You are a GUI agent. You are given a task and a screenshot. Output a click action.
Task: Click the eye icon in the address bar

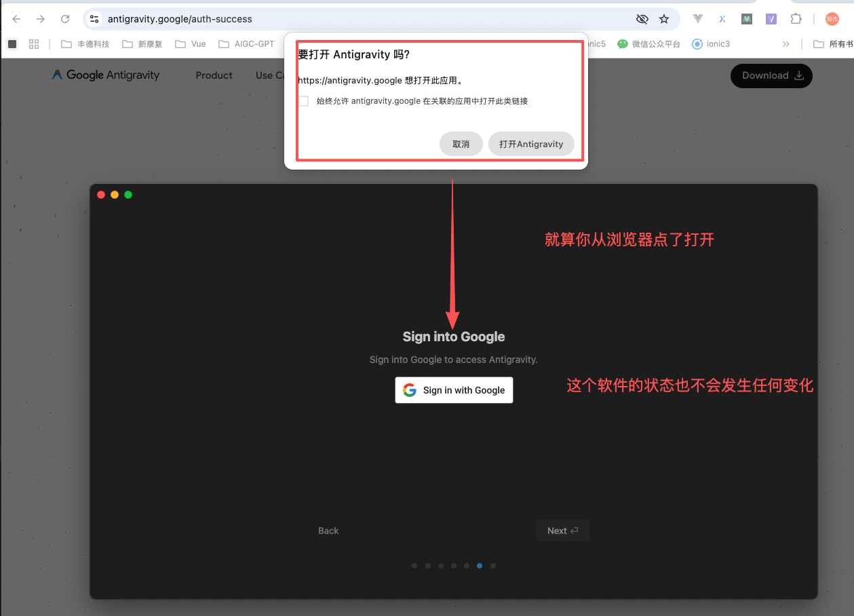coord(642,19)
